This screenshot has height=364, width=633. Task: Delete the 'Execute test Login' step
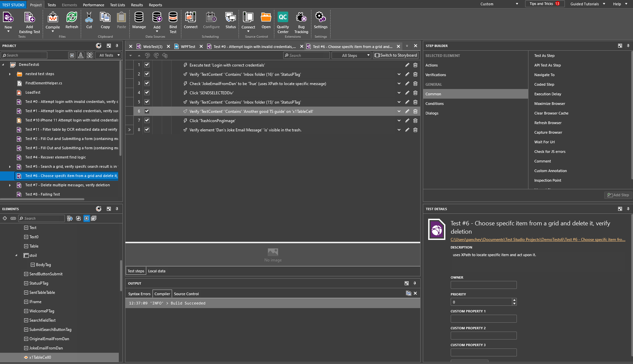point(415,65)
